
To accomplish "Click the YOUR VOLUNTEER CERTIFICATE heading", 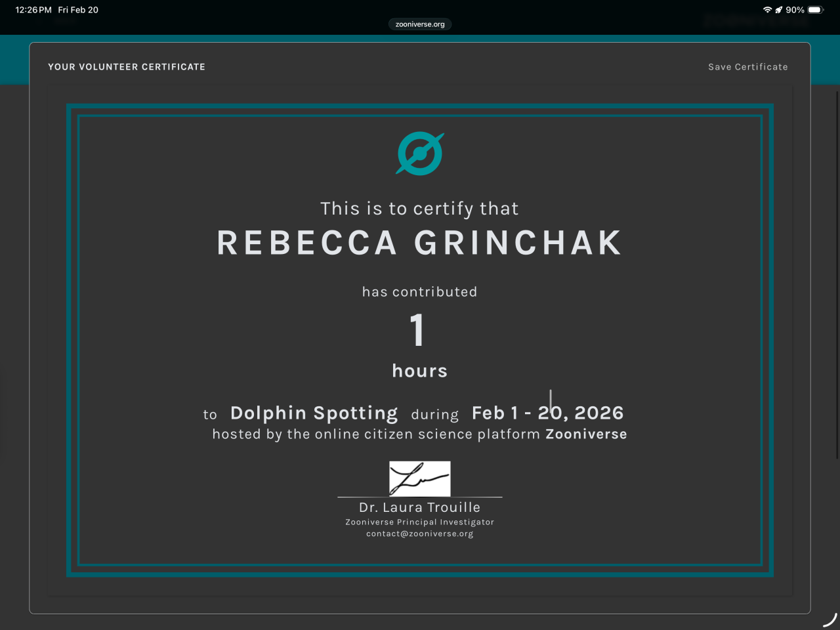I will tap(127, 67).
